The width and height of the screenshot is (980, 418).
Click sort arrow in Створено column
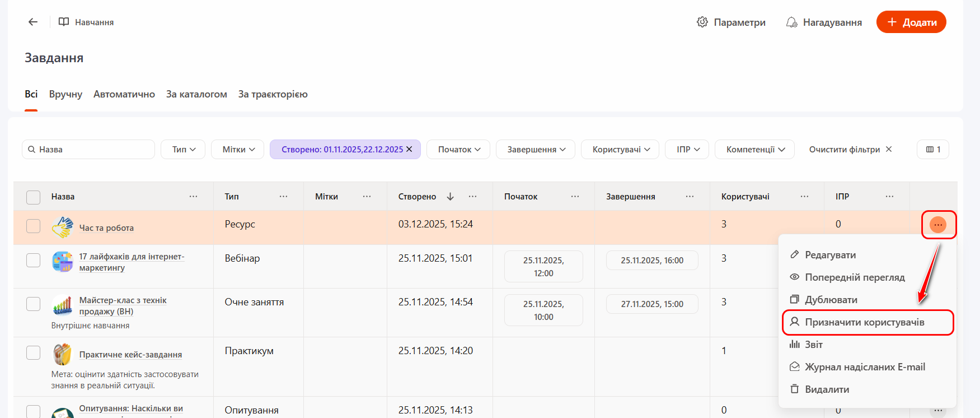point(450,197)
